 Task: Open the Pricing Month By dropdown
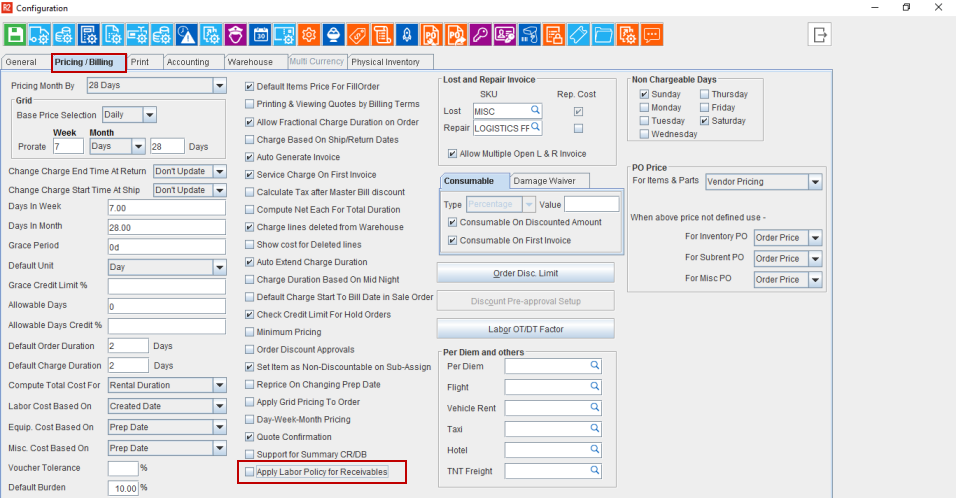(x=219, y=86)
